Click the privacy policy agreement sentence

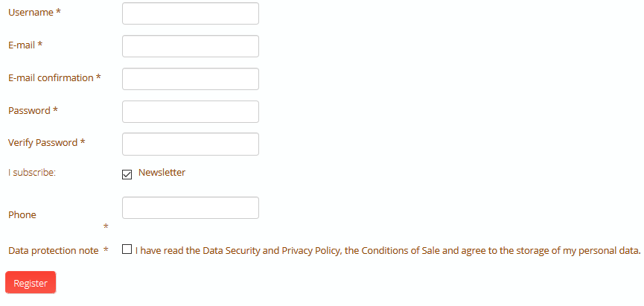pos(387,251)
